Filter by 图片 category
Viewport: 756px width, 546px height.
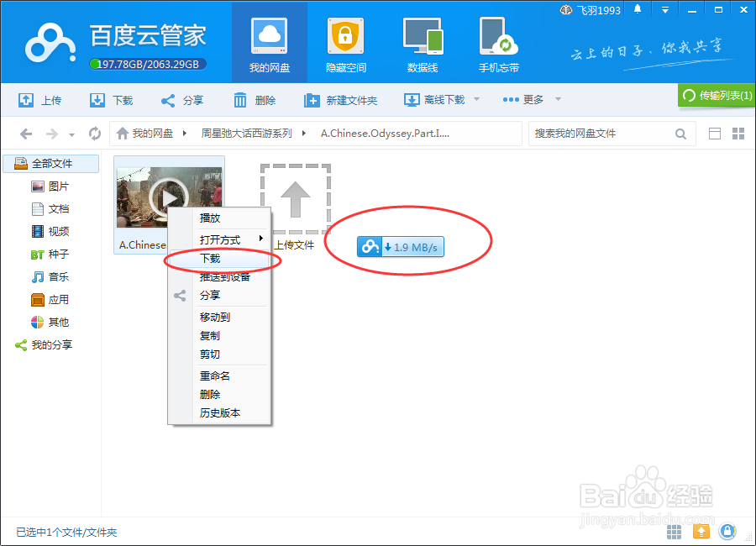50,186
